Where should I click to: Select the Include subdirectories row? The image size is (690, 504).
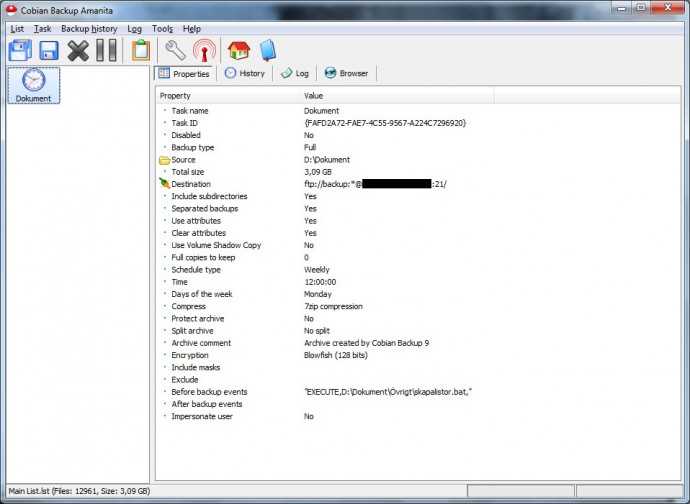[x=418, y=196]
